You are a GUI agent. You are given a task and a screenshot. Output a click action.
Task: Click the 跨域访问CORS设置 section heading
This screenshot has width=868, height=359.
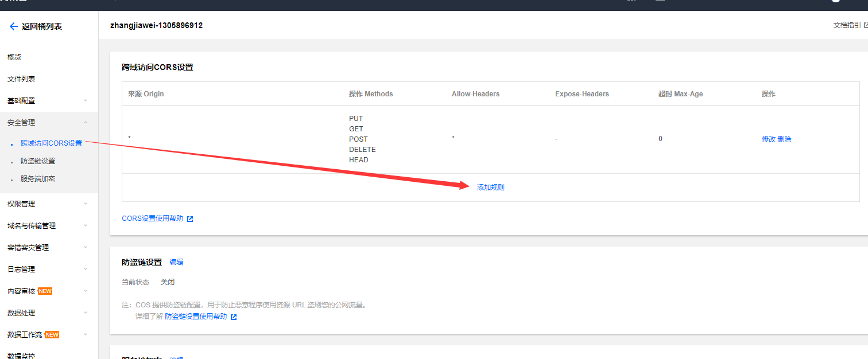(157, 67)
